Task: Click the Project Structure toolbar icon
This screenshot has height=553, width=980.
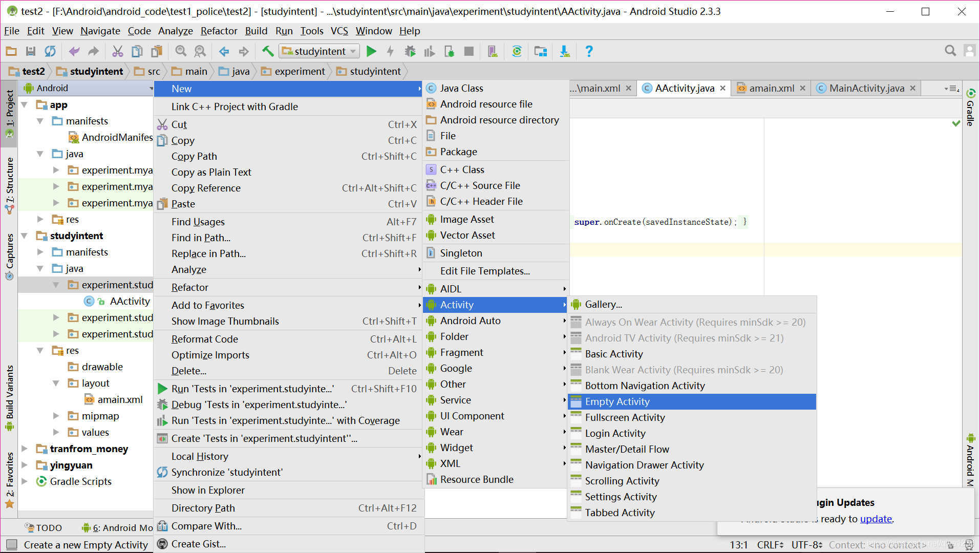Action: point(541,51)
